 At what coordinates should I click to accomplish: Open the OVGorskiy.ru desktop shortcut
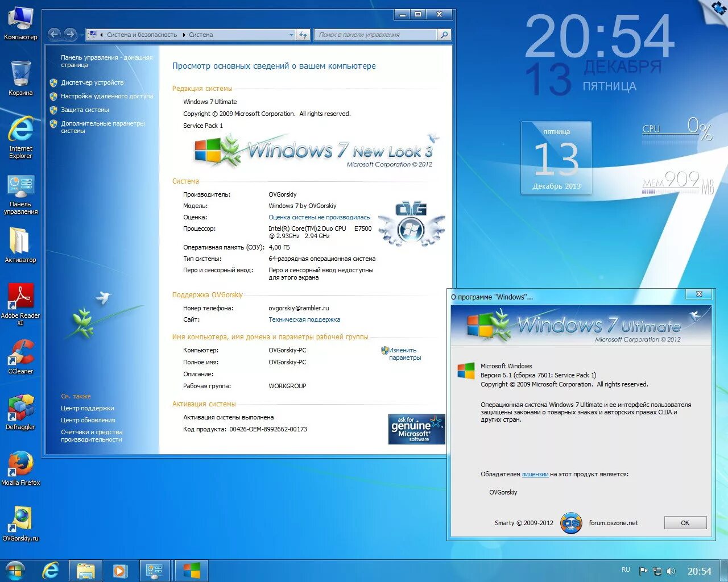point(20,522)
